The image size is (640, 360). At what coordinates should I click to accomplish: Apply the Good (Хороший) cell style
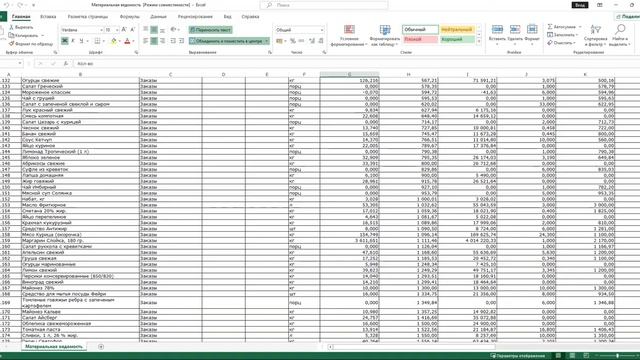point(457,40)
